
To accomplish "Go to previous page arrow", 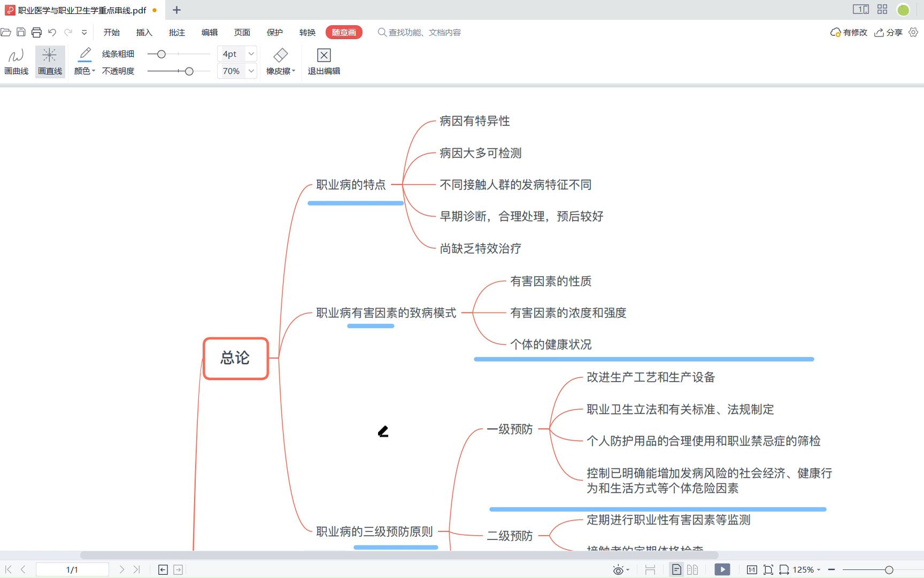I will pos(23,570).
